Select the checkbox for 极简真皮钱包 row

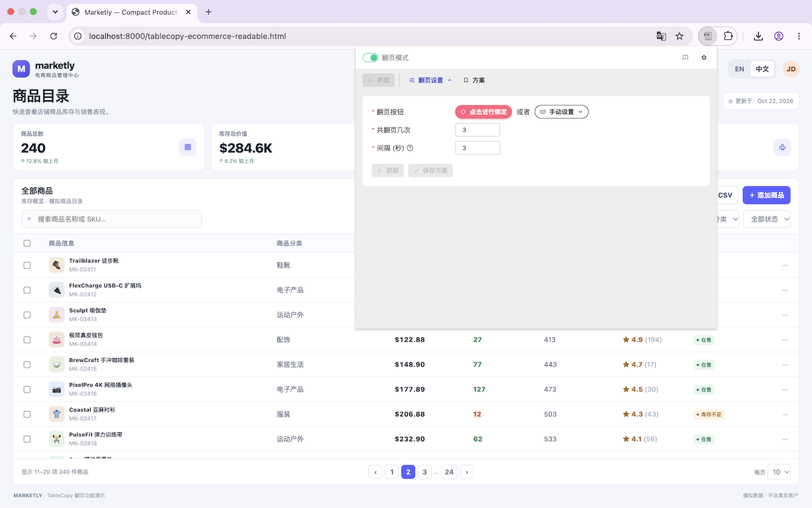point(27,340)
